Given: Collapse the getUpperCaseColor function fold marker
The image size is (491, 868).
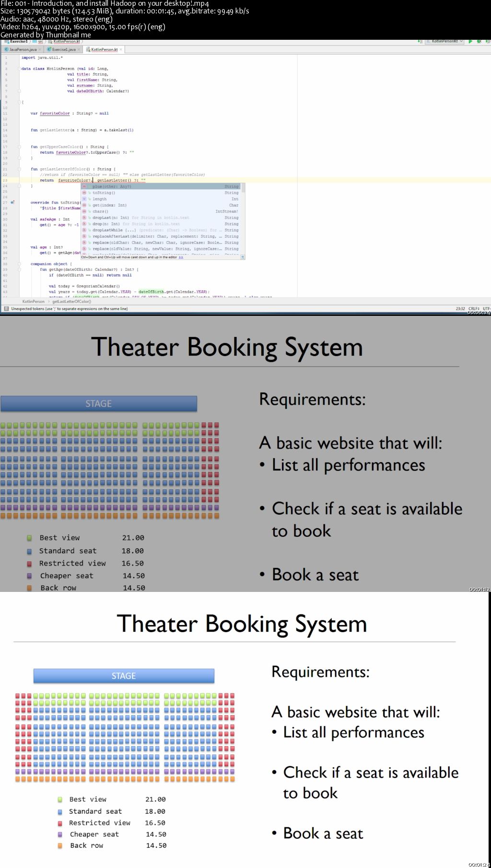Looking at the screenshot, I should point(19,147).
